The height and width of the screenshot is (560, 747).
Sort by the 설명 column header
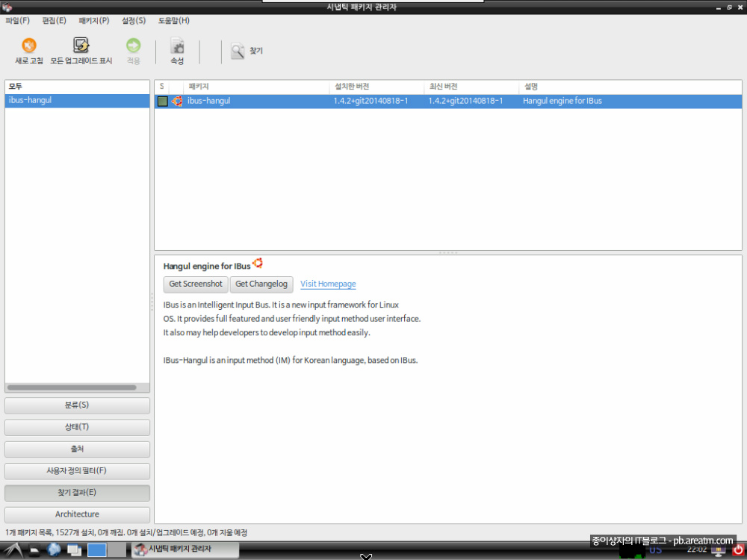pos(630,87)
